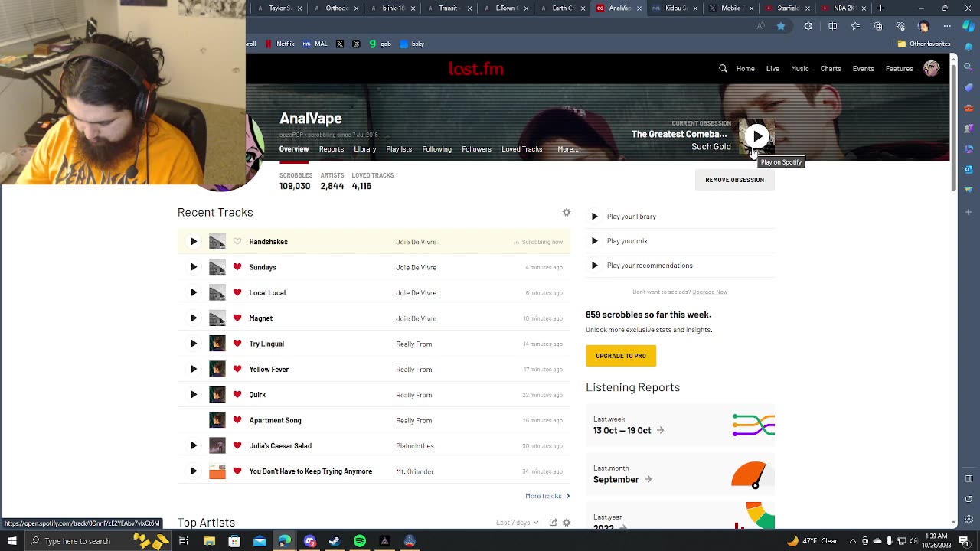The height and width of the screenshot is (551, 980).
Task: Open the Library tab
Action: [x=365, y=149]
